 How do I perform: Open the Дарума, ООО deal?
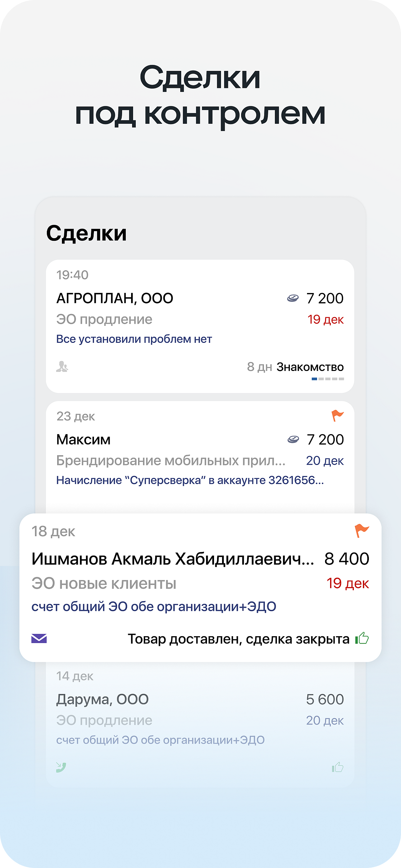pyautogui.click(x=102, y=699)
